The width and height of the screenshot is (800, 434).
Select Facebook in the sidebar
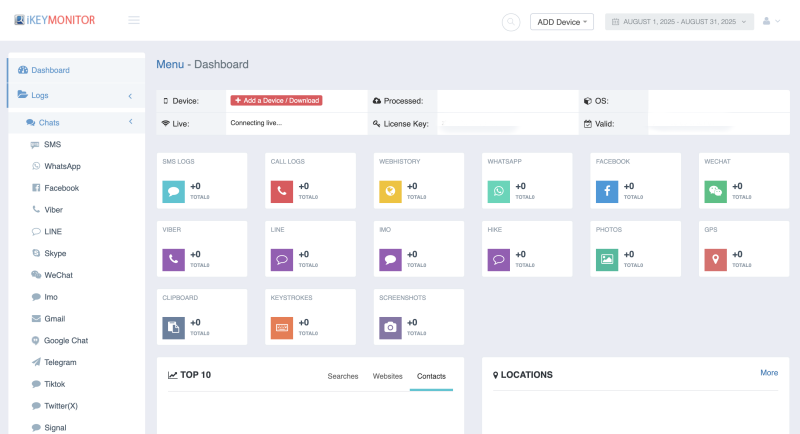click(61, 188)
